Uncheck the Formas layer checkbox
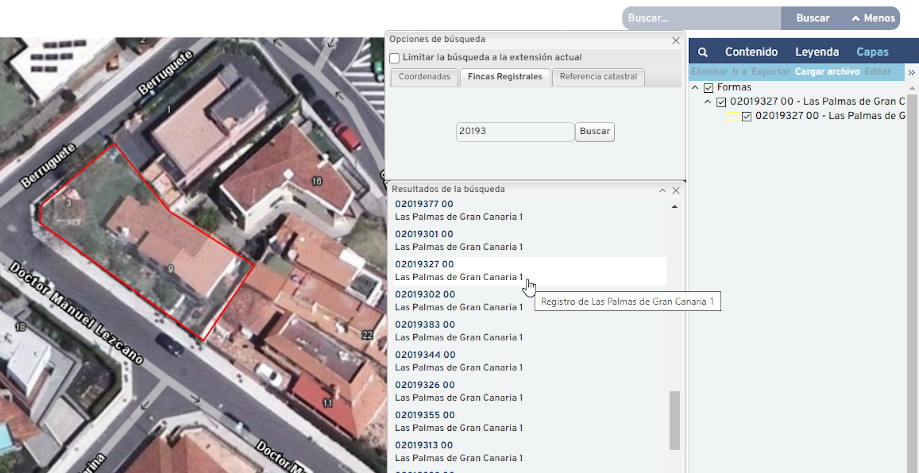The width and height of the screenshot is (919, 473). pyautogui.click(x=709, y=88)
